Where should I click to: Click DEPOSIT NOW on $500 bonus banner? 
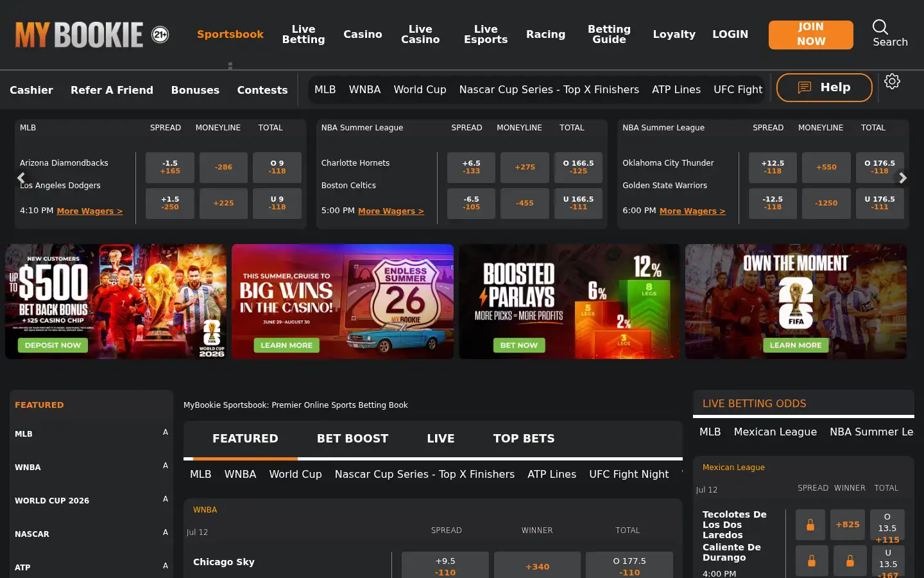(53, 346)
